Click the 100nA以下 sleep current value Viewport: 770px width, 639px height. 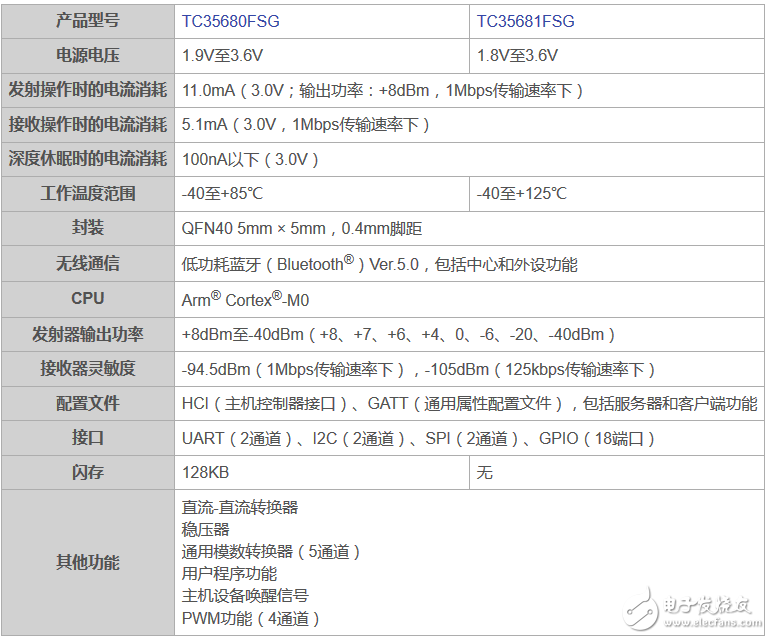(x=250, y=160)
